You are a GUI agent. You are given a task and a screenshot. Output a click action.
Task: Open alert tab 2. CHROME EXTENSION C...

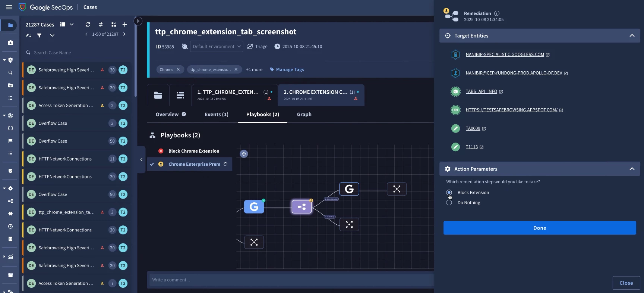point(321,95)
